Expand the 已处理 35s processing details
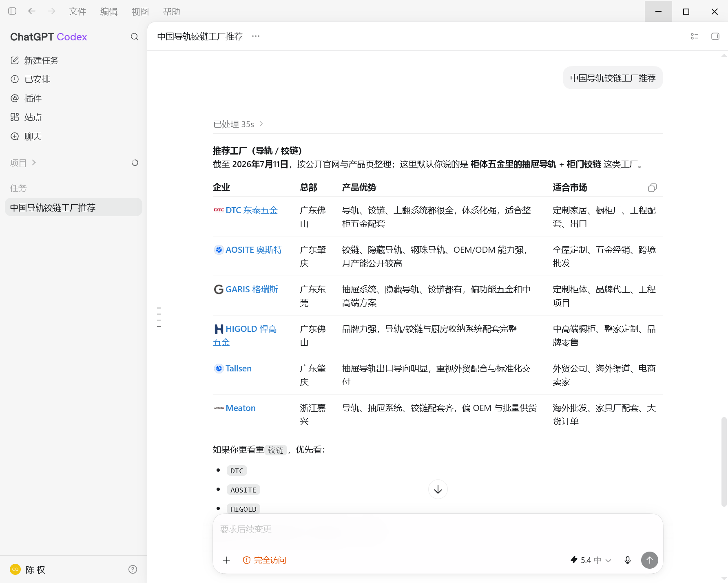The image size is (728, 583). [238, 124]
